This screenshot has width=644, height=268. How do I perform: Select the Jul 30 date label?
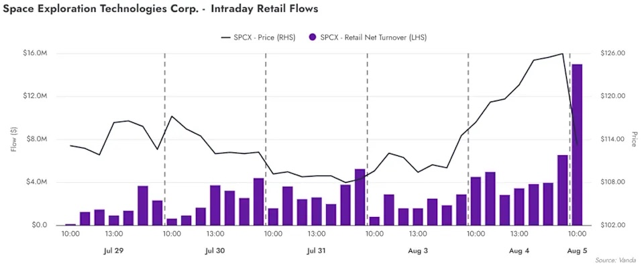click(215, 251)
